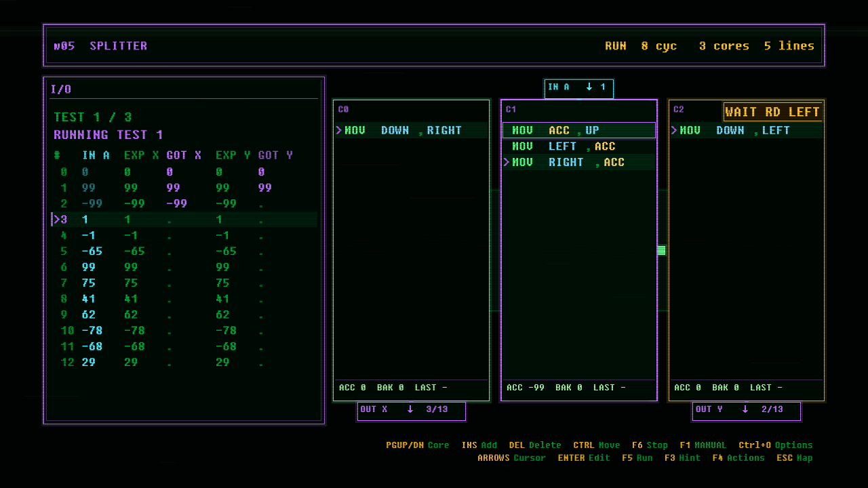
Task: Click the 8 cyc counter in header
Action: [x=659, y=46]
